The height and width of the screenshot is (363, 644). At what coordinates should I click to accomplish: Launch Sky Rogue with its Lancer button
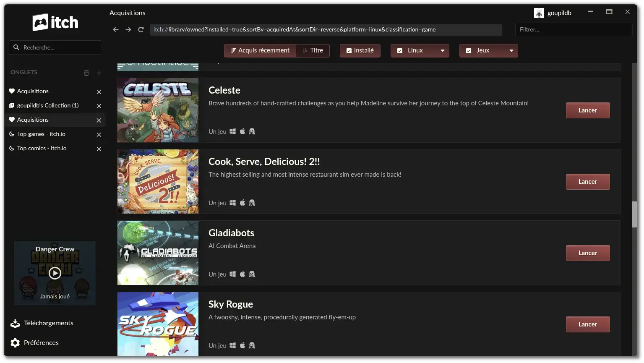[588, 324]
